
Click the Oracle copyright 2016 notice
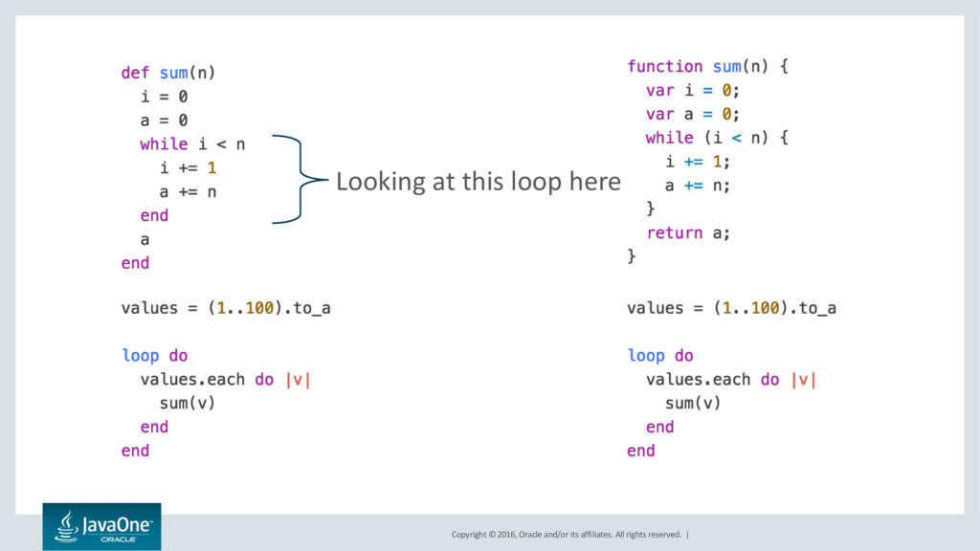(x=567, y=535)
